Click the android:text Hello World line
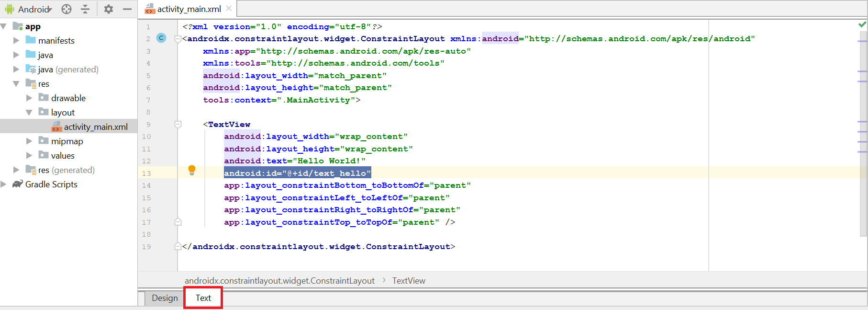 coord(295,161)
